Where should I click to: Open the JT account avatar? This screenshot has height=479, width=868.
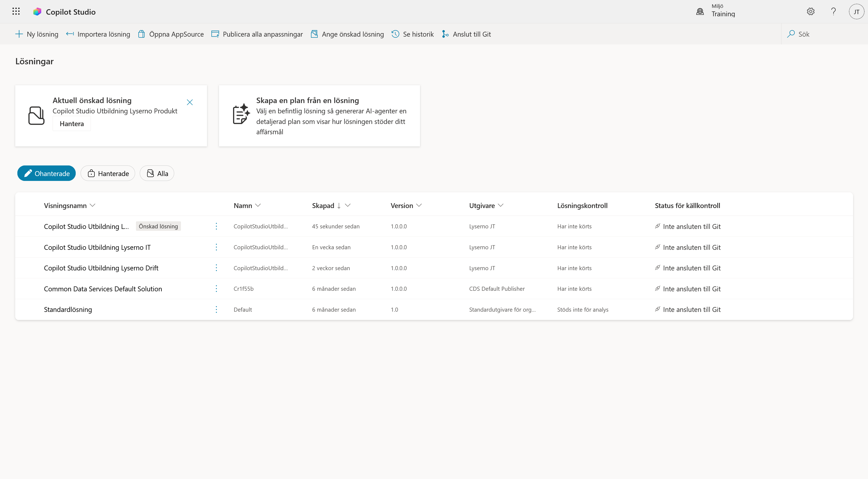pyautogui.click(x=856, y=12)
